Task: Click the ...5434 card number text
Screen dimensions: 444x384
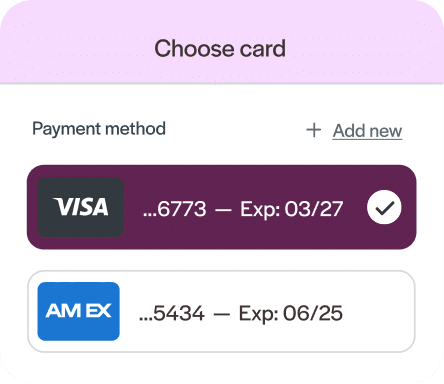Action: pos(172,313)
